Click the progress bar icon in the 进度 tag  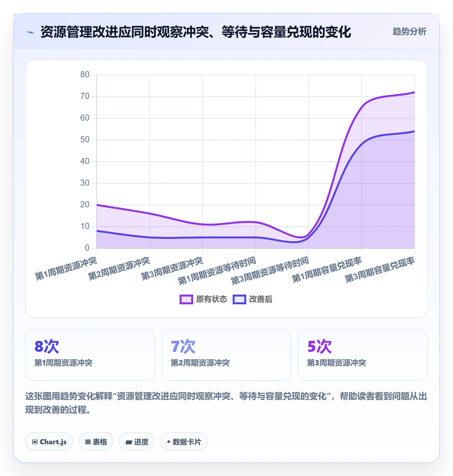(x=129, y=442)
